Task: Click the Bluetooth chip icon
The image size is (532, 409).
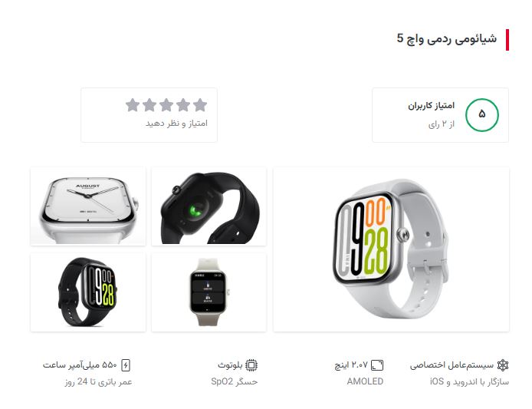Action: [x=251, y=365]
